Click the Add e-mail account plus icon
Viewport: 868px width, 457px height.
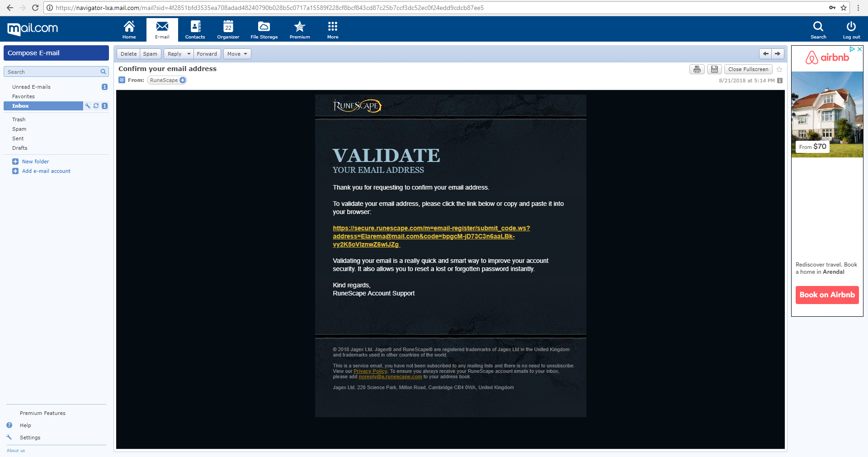[15, 171]
